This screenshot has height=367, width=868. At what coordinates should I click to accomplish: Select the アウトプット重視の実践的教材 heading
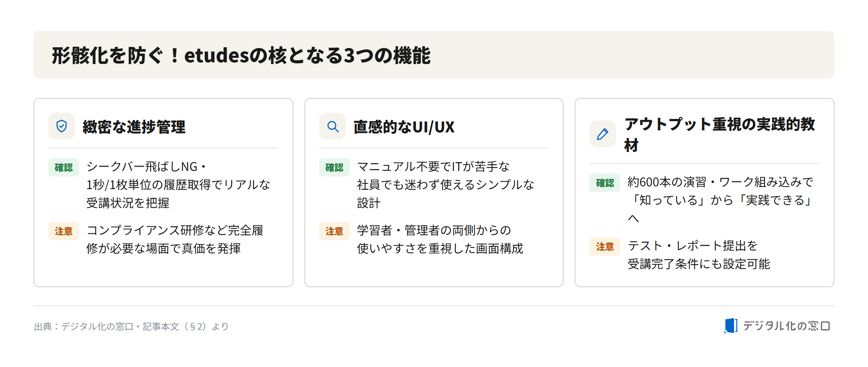720,134
